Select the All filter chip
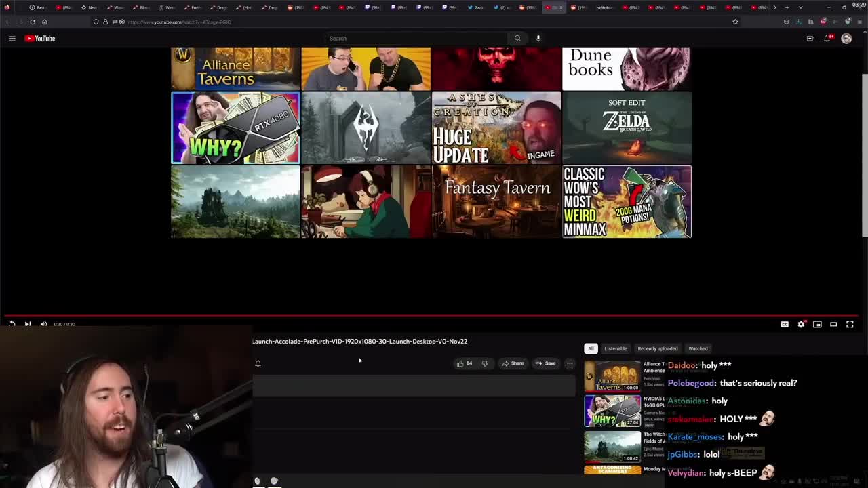 (x=591, y=348)
